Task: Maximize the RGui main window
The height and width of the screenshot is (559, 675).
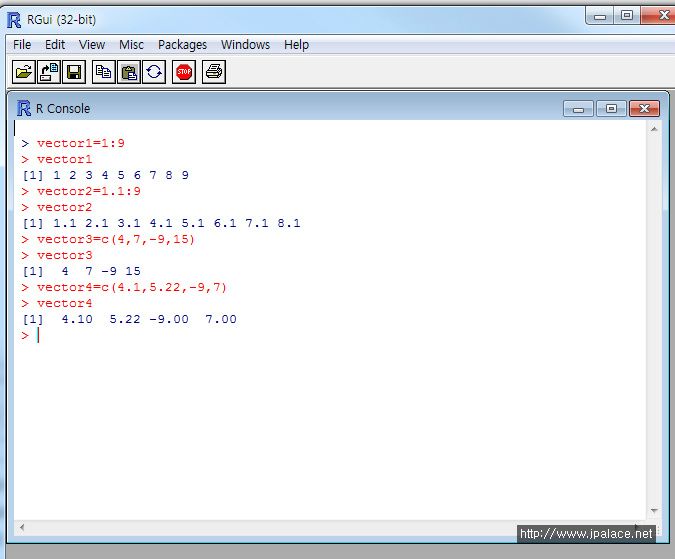Action: pyautogui.click(x=627, y=16)
